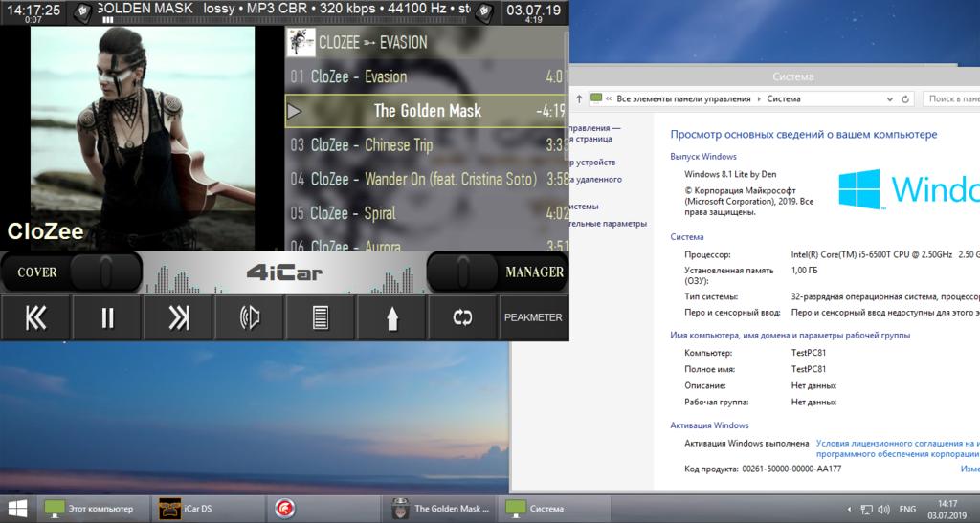Open the playlist list icon button
The height and width of the screenshot is (523, 980).
coord(321,317)
